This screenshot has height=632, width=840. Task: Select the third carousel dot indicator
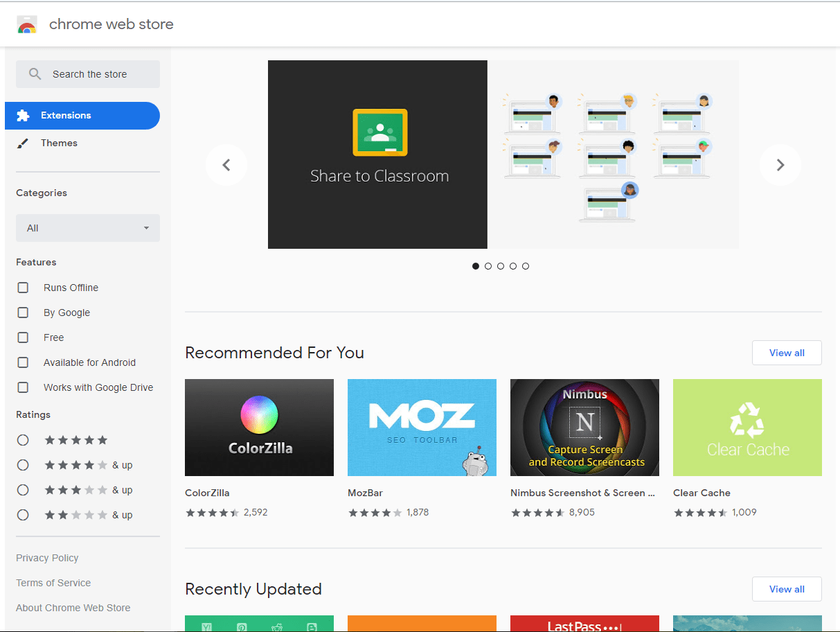[501, 266]
